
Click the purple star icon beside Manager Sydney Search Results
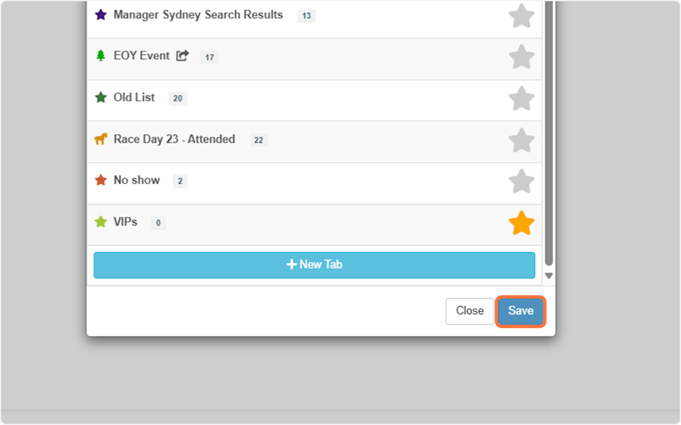pyautogui.click(x=101, y=15)
